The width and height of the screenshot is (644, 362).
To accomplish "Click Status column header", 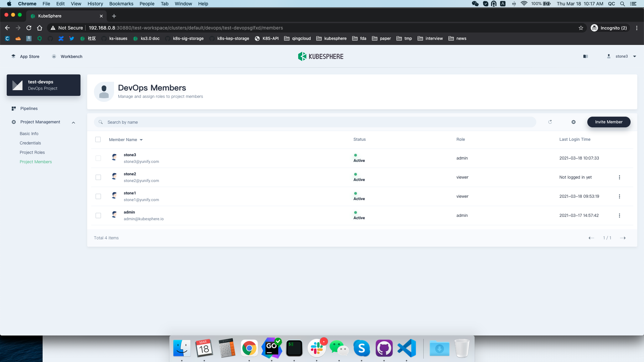I will pos(360,139).
